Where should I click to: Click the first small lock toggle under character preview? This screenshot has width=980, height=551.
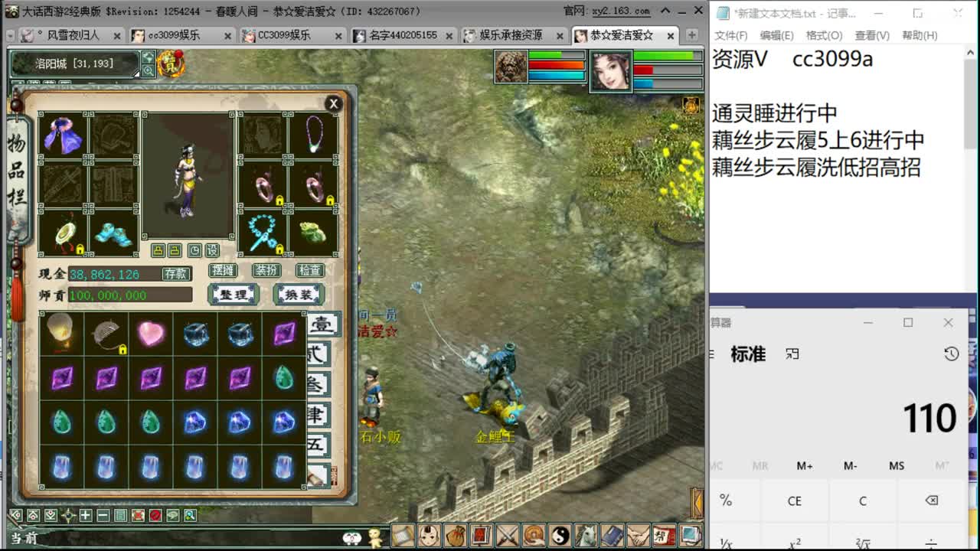tap(158, 250)
